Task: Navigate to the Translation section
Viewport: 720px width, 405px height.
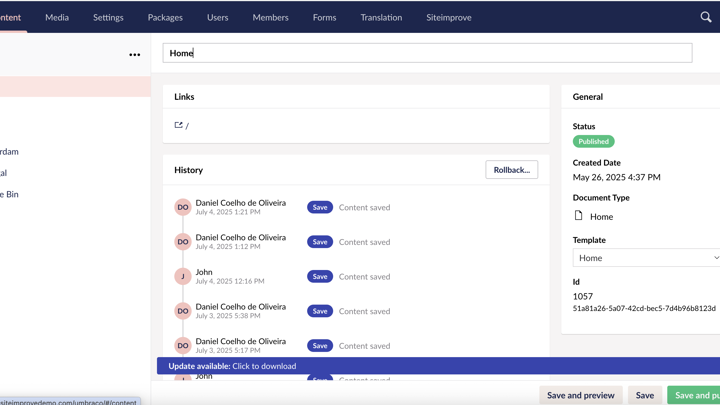Action: [x=381, y=17]
